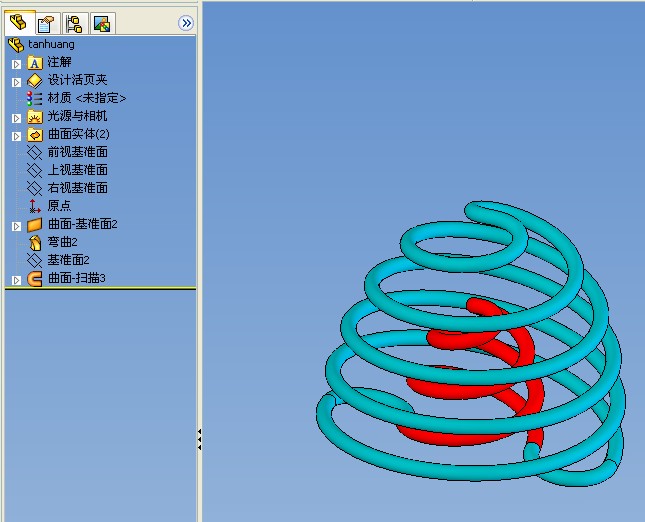The width and height of the screenshot is (645, 522).
Task: Click the 材质 material icon
Action: point(35,98)
